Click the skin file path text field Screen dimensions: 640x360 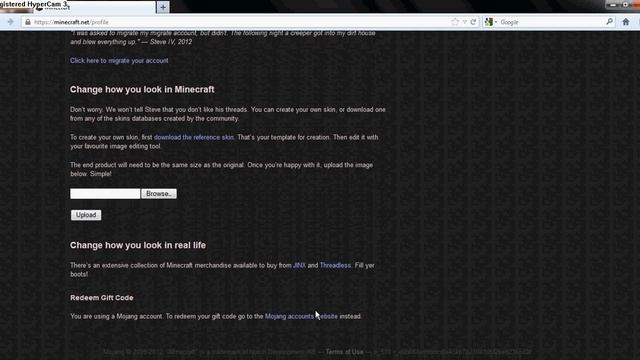pos(105,193)
